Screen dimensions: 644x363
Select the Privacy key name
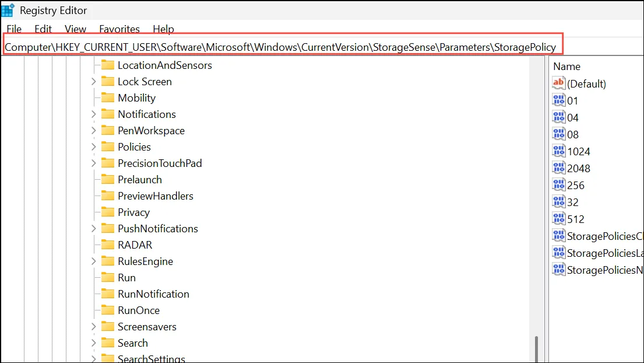[133, 212]
